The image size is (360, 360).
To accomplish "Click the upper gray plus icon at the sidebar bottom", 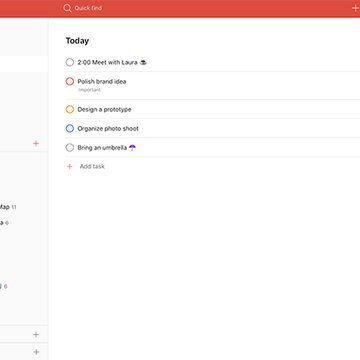I will [x=36, y=334].
